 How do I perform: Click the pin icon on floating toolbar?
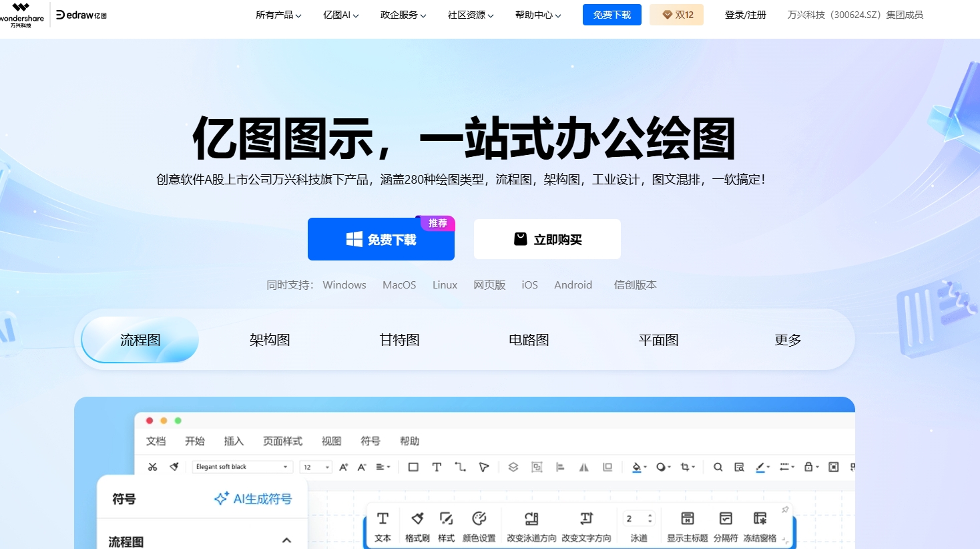pos(785,510)
